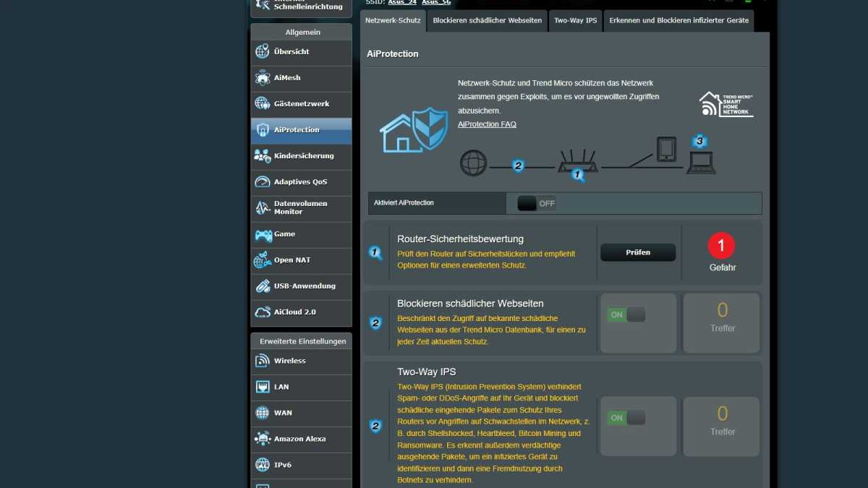Open the Netzwerk-Schutz tab
868x488 pixels.
click(x=393, y=20)
